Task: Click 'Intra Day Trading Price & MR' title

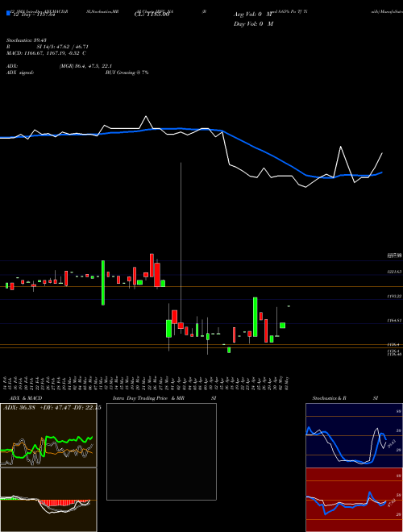Action: [148, 398]
